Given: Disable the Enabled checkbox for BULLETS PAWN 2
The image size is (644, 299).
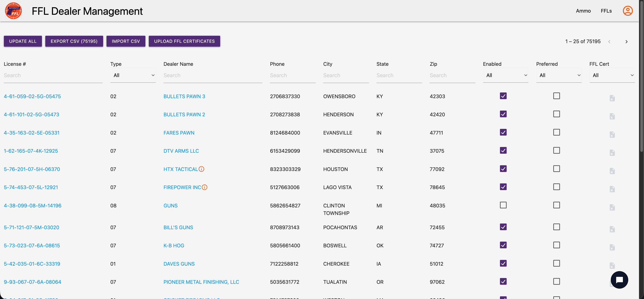Looking at the screenshot, I should point(503,114).
